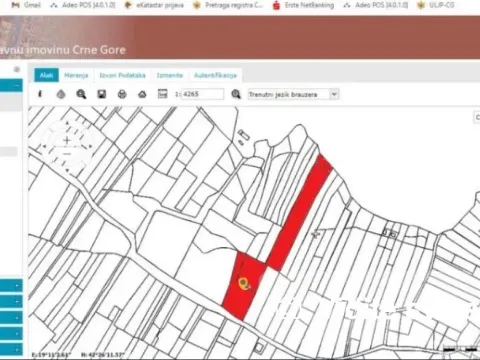
Task: Select the long red highlighted parcel strip
Action: pyautogui.click(x=300, y=213)
